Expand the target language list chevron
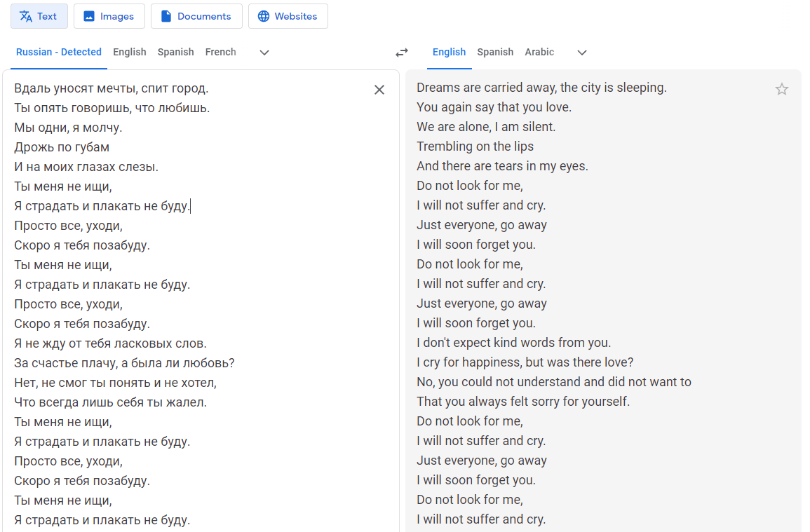The height and width of the screenshot is (532, 810). click(582, 53)
